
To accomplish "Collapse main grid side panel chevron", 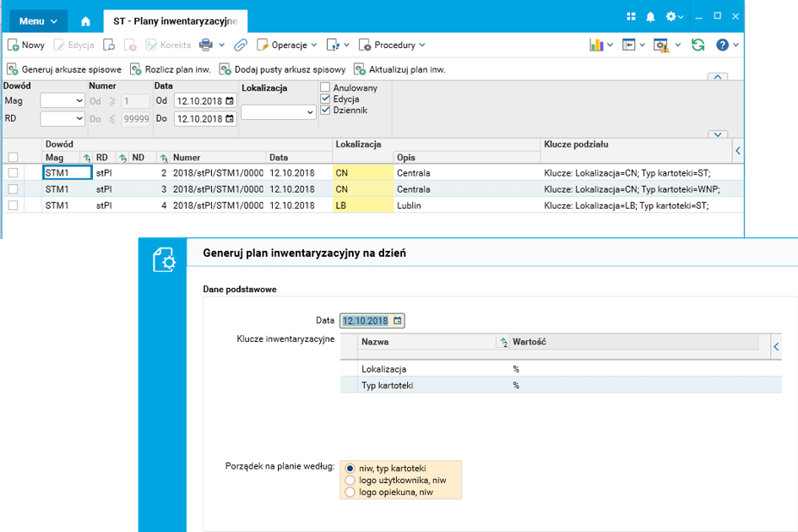I will 738,150.
